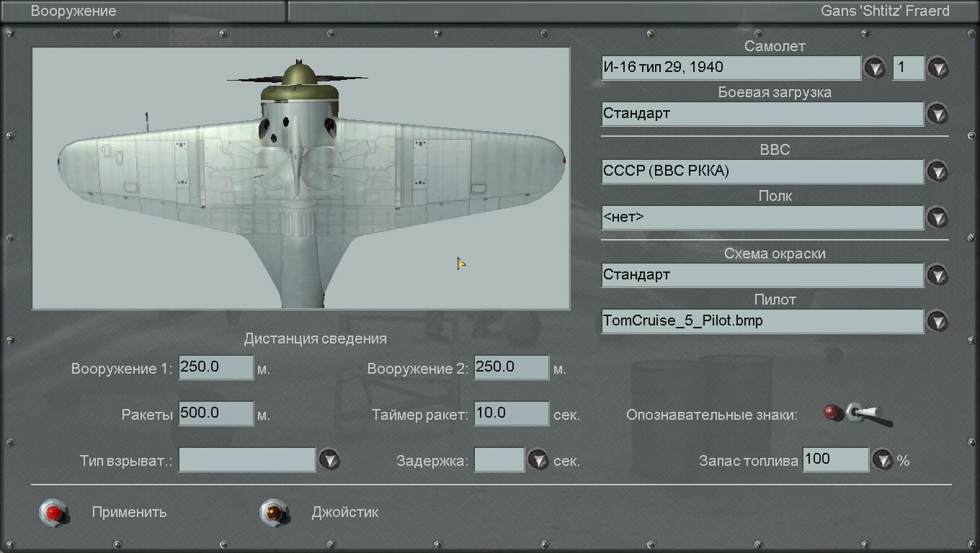Click the Джойстик label text
Viewport: 980px width, 553px height.
pos(345,513)
